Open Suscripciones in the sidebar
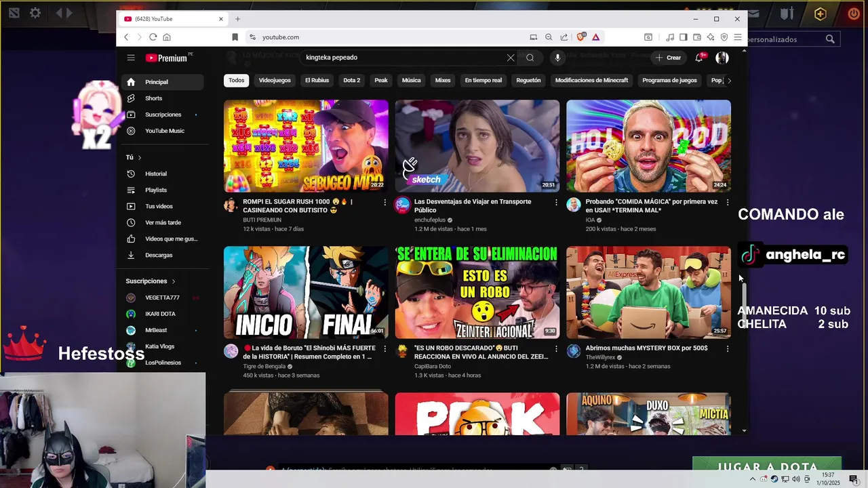This screenshot has height=488, width=868. (163, 115)
